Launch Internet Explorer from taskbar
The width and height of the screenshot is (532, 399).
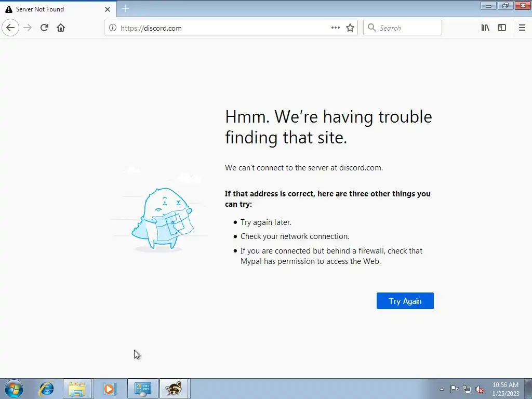(x=46, y=389)
